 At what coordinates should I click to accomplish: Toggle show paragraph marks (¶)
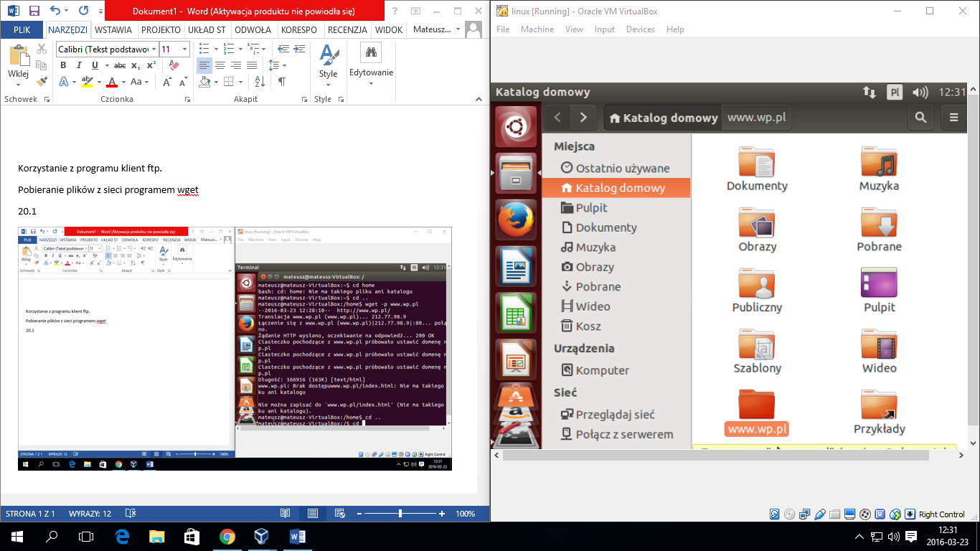pos(282,82)
